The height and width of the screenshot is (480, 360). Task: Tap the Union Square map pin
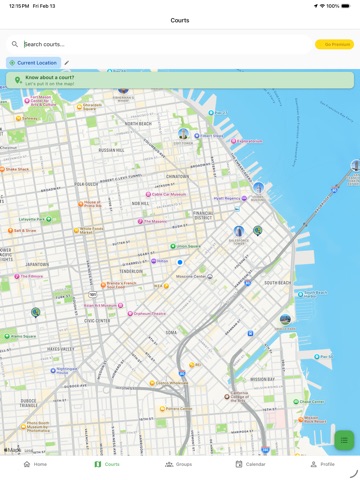(173, 246)
